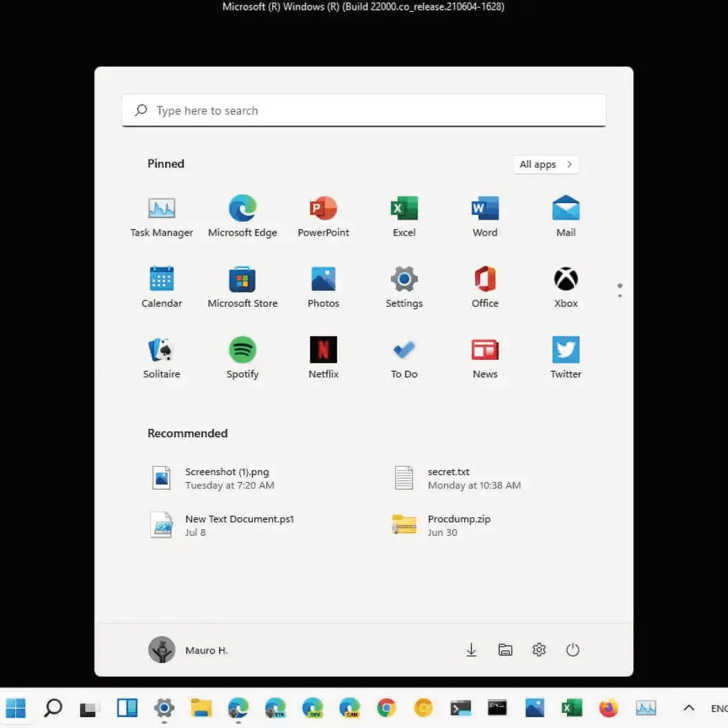Image resolution: width=728 pixels, height=728 pixels.
Task: Open Firefox from the taskbar
Action: click(608, 708)
